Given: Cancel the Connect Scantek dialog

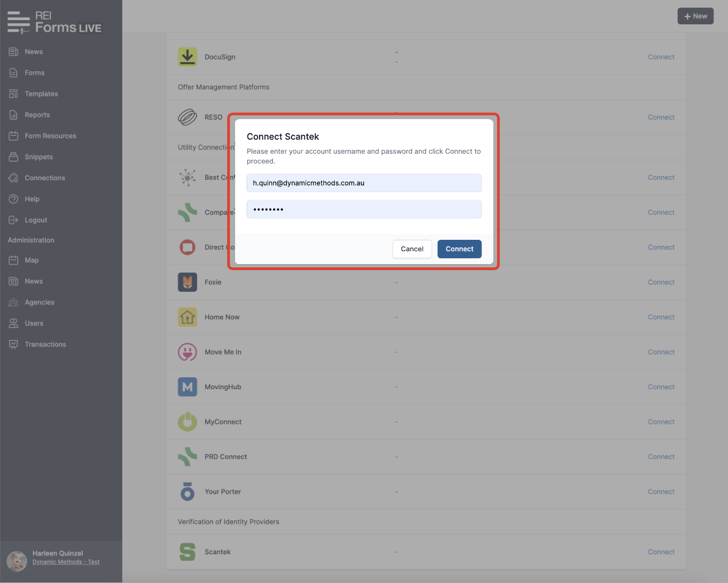Looking at the screenshot, I should [412, 249].
